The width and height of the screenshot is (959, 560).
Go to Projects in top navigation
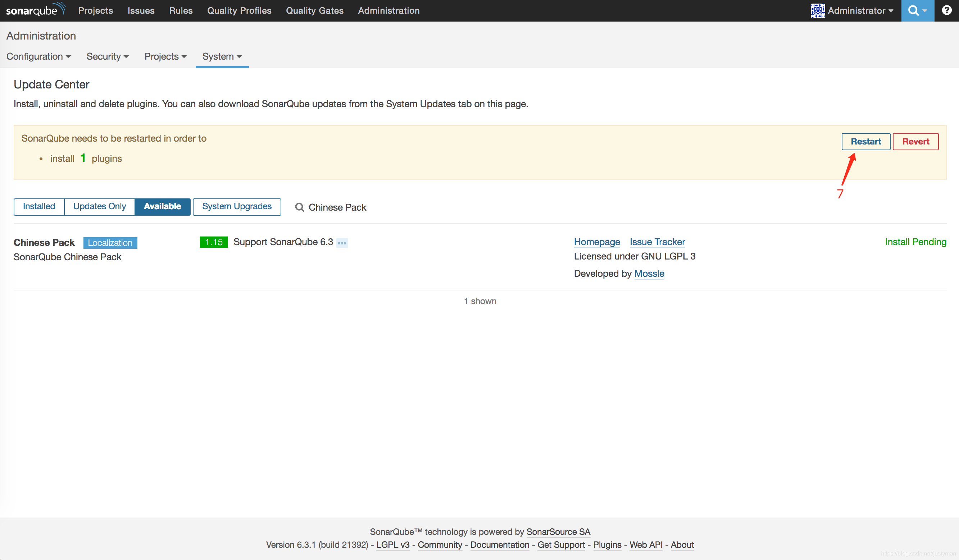[x=96, y=11]
